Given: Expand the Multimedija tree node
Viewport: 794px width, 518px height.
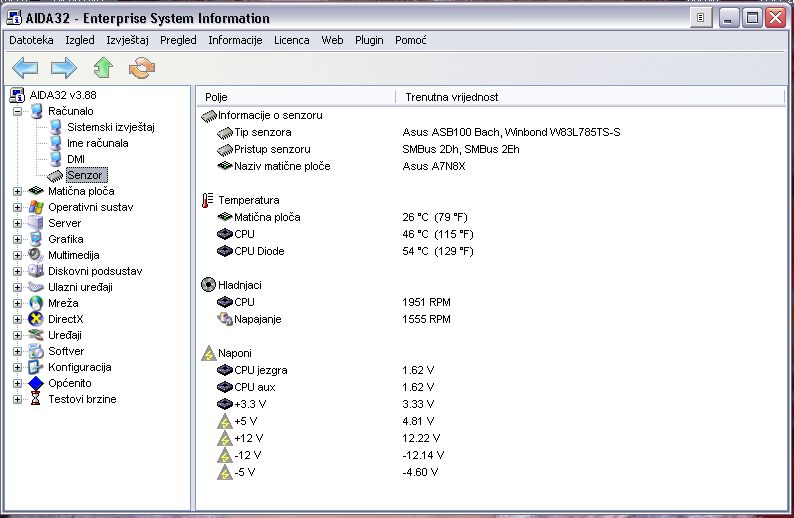Looking at the screenshot, I should [17, 255].
